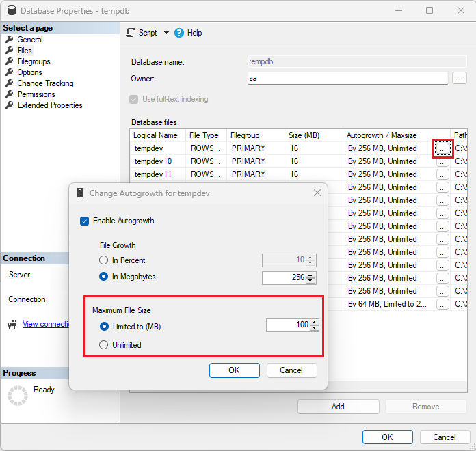This screenshot has width=476, height=451.
Task: Click the Size (MB) column header
Action: coord(314,135)
